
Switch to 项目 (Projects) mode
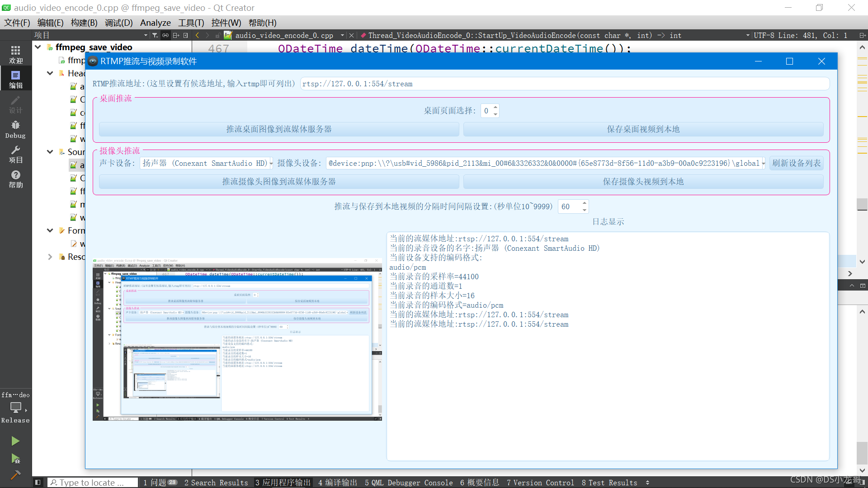click(15, 154)
